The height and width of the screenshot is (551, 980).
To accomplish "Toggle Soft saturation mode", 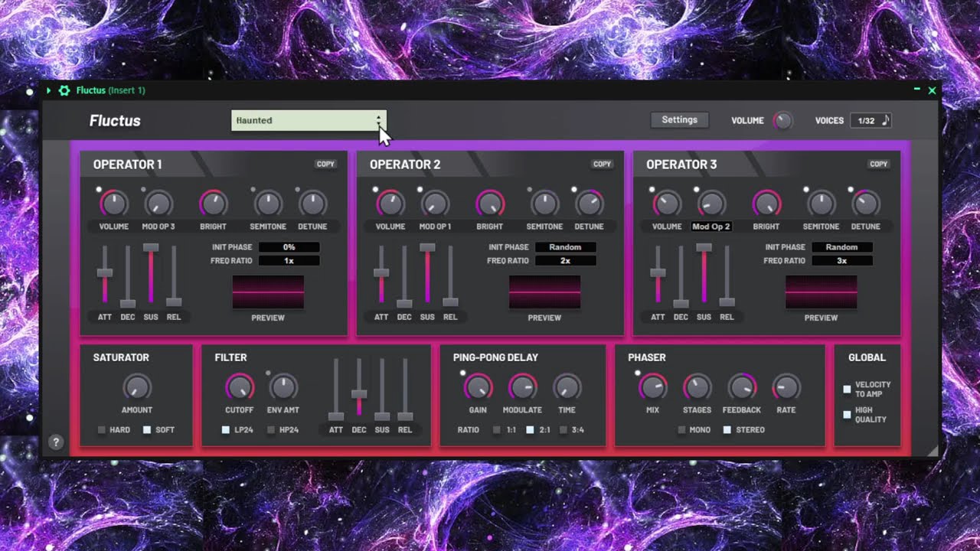I will pyautogui.click(x=147, y=430).
